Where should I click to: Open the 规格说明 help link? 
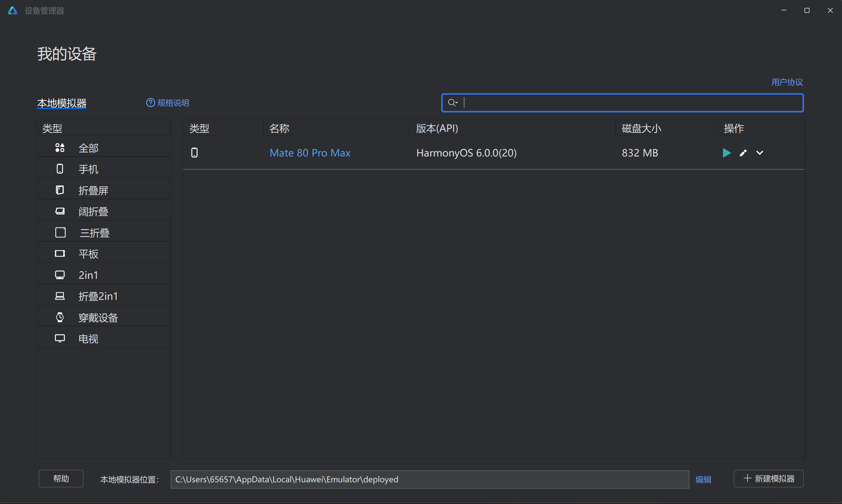point(167,103)
